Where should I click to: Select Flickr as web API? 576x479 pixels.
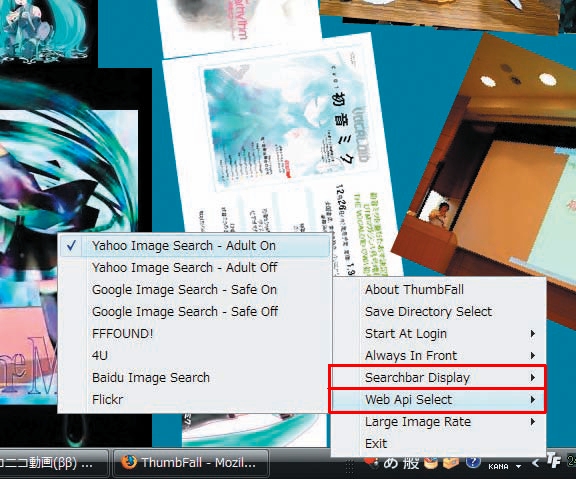point(195,400)
